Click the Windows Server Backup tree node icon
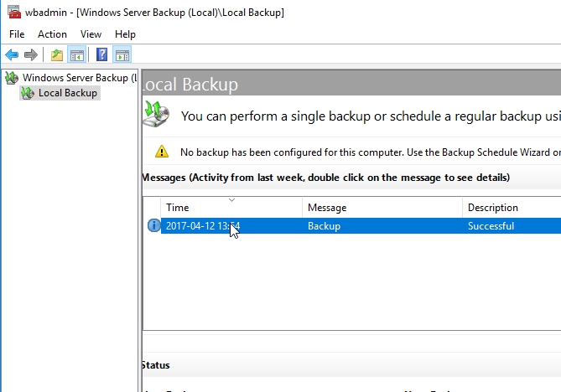Viewport: 561px width, 392px height. [12, 78]
